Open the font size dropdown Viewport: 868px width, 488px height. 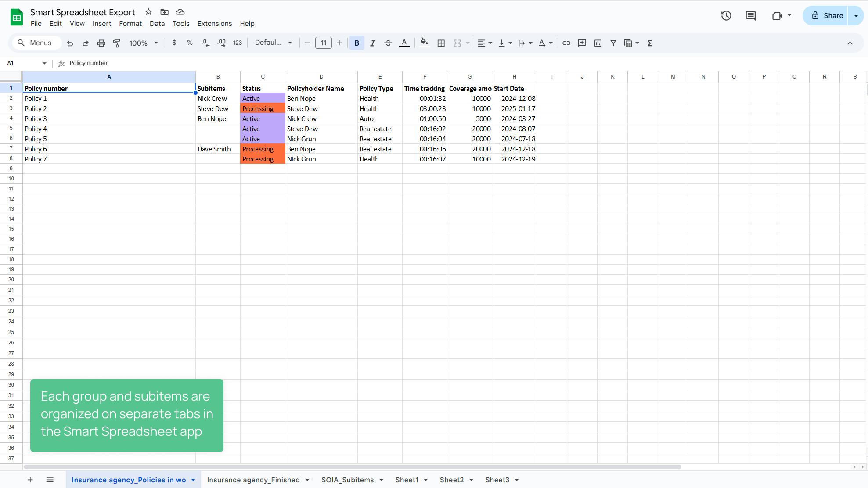coord(324,43)
